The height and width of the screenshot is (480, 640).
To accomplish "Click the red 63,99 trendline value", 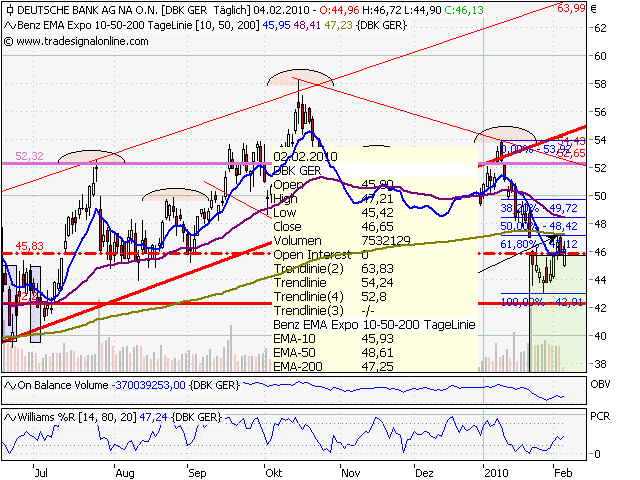I will (571, 8).
